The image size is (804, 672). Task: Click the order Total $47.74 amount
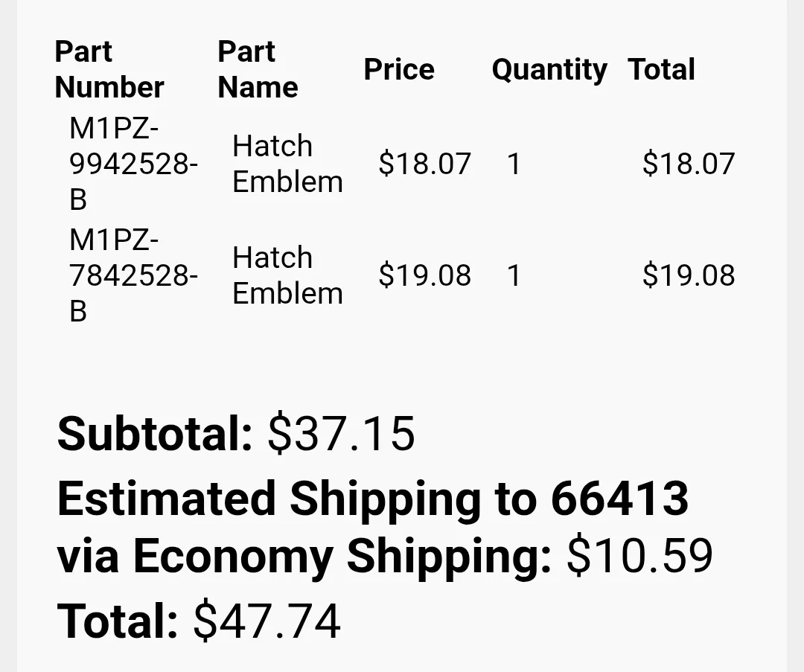click(x=267, y=621)
